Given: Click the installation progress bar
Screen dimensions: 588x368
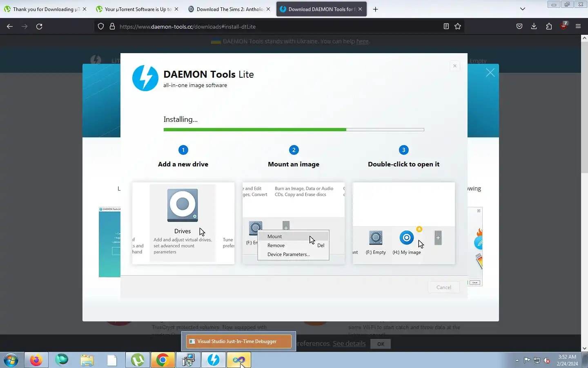Looking at the screenshot, I should tap(294, 130).
